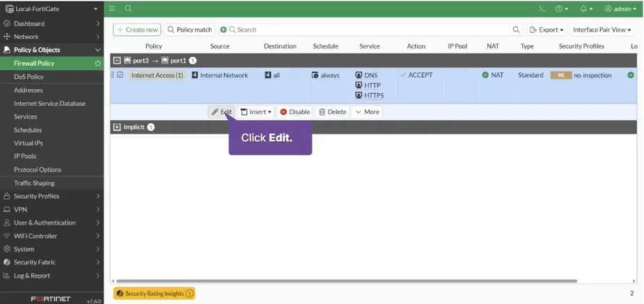Click the Security Rating Insights icon

[120, 294]
